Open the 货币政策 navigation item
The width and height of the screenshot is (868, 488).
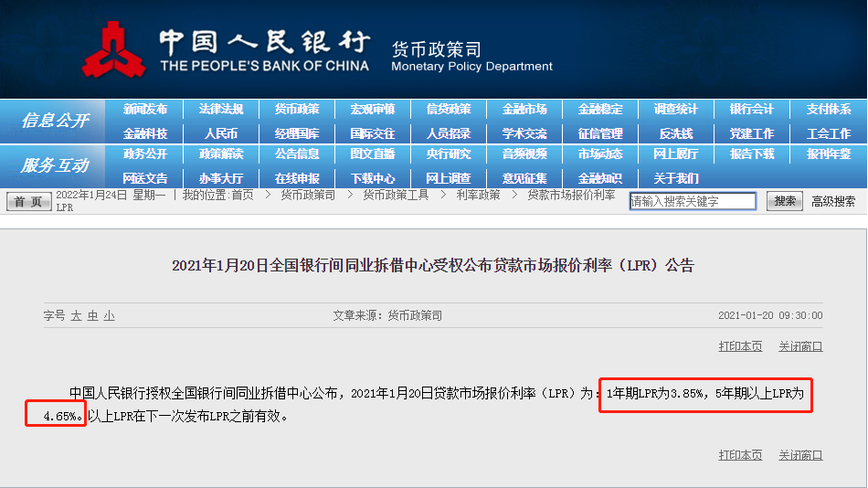[x=297, y=110]
